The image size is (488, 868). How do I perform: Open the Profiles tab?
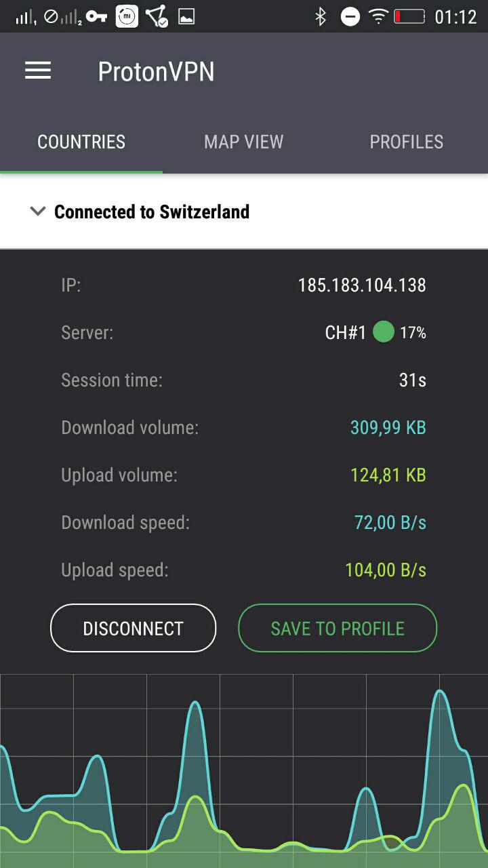coord(406,142)
